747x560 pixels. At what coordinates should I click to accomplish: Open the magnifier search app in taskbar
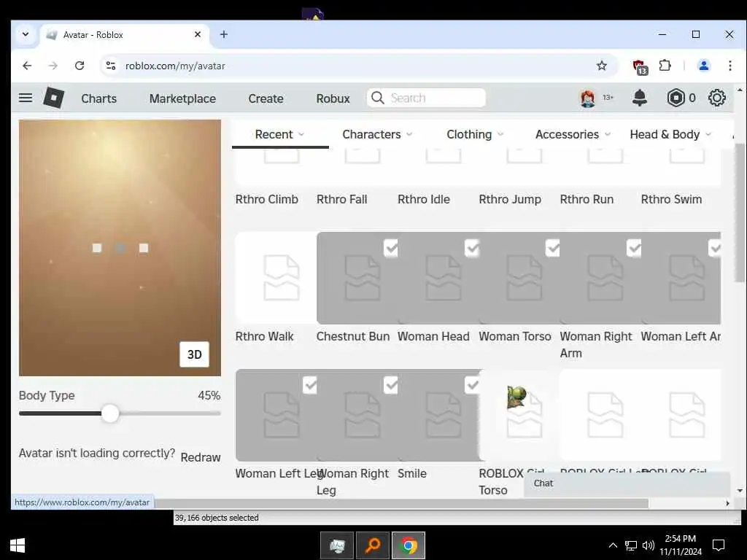pos(373,545)
